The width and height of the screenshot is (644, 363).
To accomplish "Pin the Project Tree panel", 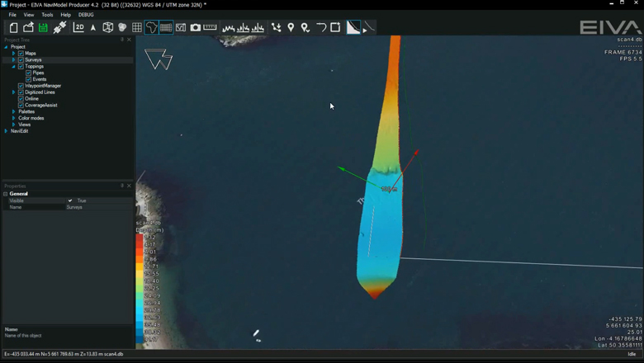I will [122, 40].
